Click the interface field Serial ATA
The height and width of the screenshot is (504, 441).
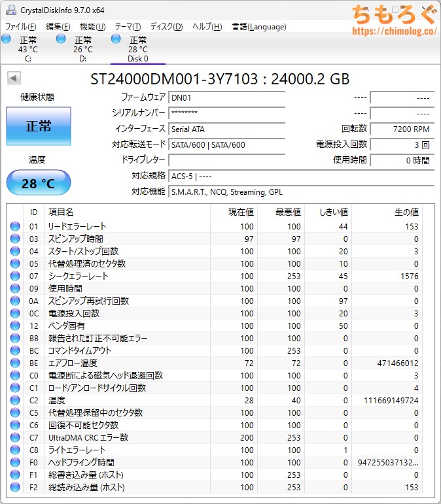click(x=227, y=129)
